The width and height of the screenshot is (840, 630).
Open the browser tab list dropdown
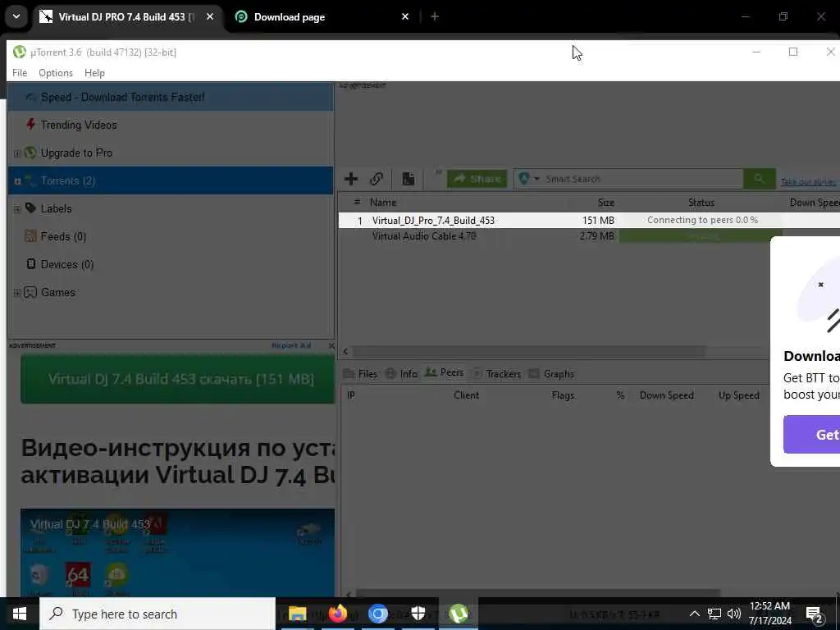[16, 16]
